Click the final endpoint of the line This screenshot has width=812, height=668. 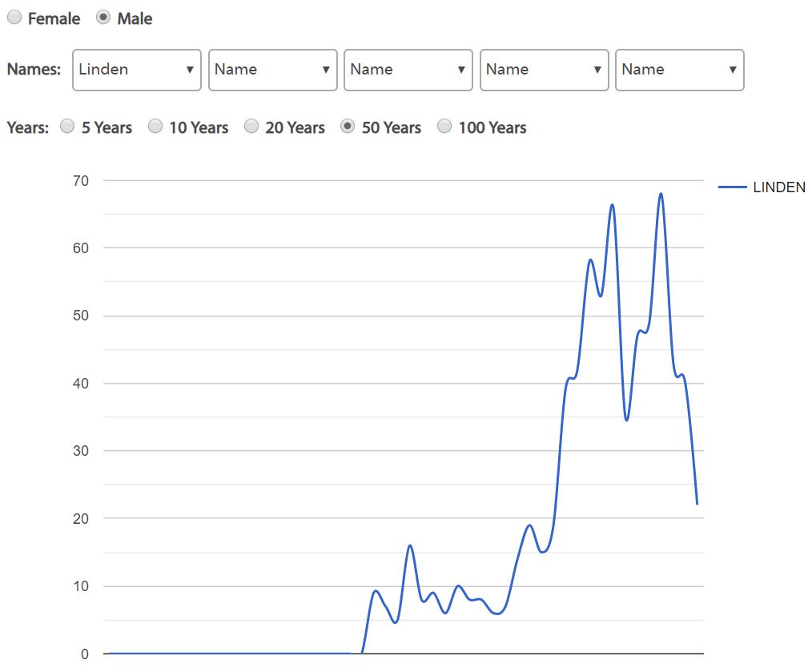pos(697,503)
